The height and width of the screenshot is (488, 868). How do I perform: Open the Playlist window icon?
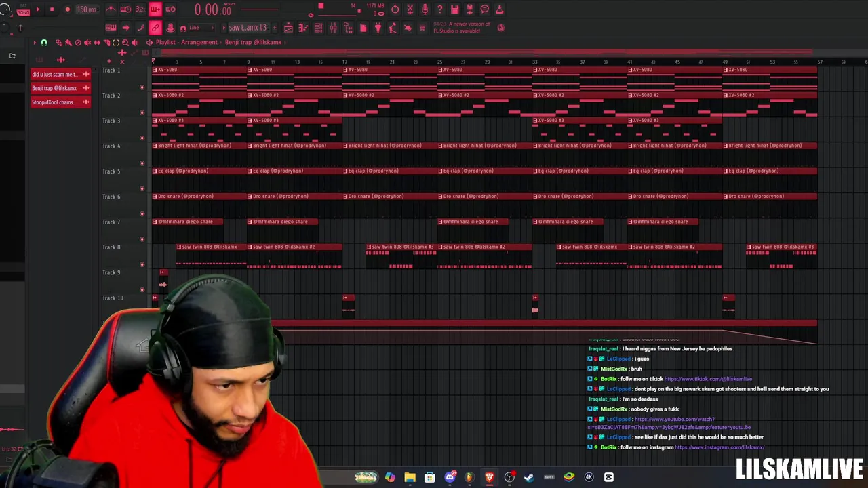tap(288, 28)
